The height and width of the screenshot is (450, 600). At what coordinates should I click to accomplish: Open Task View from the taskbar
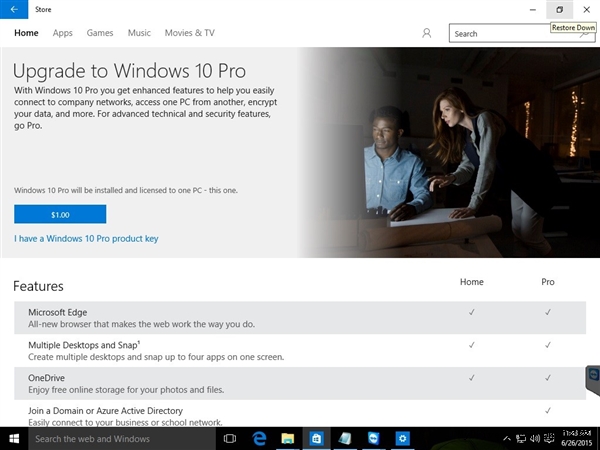pyautogui.click(x=230, y=438)
